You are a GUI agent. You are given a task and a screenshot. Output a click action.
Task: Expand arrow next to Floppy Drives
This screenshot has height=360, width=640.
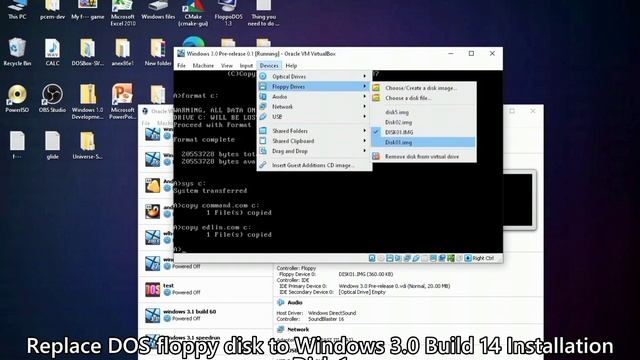(x=364, y=87)
